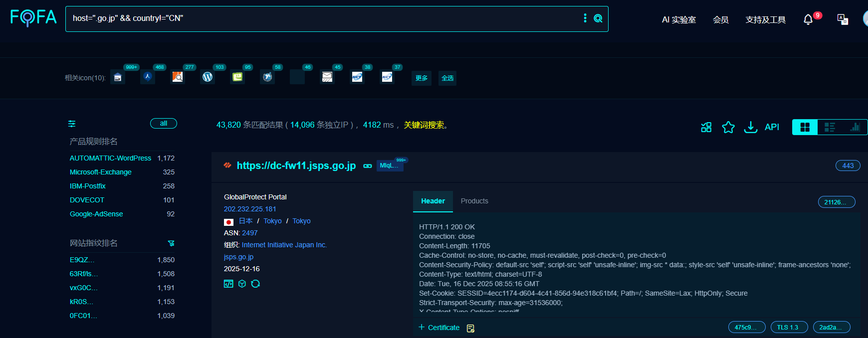Click the refresh icon under result date
868x338 pixels.
[x=255, y=284]
